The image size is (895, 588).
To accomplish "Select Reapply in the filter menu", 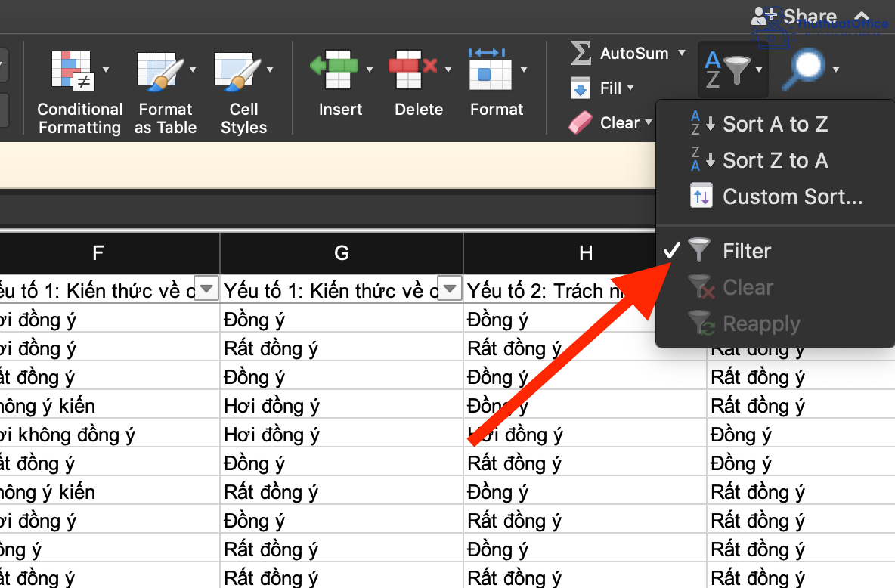I will 760,323.
